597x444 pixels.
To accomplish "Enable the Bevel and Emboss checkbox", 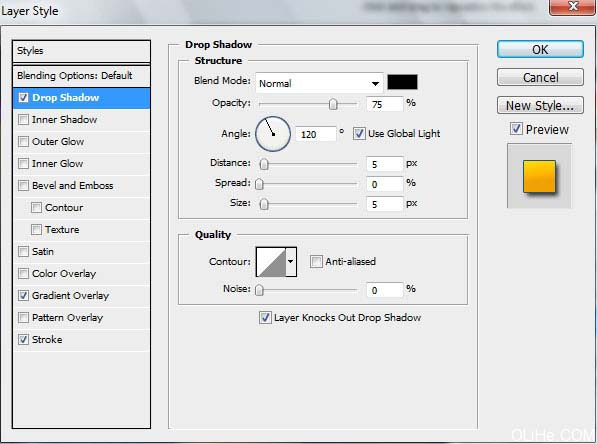I will [23, 185].
